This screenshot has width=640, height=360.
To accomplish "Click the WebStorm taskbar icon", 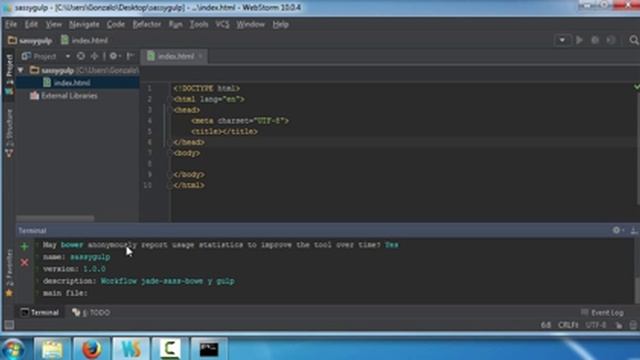I will (131, 349).
